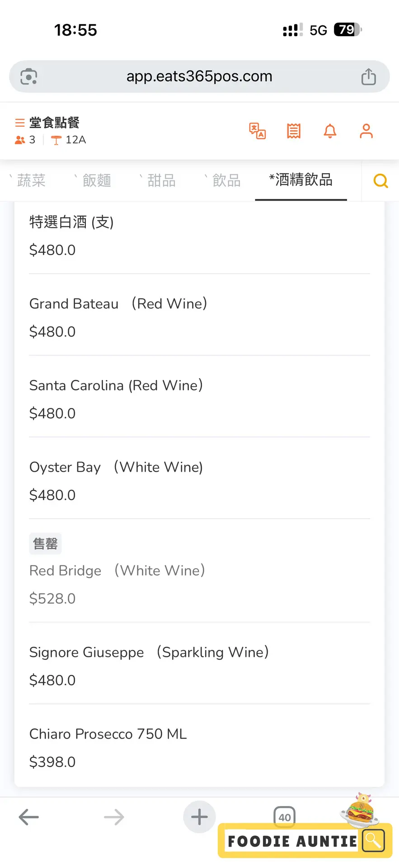Image resolution: width=399 pixels, height=868 pixels.
Task: Switch to the 蔬菜 category tab
Action: [31, 180]
